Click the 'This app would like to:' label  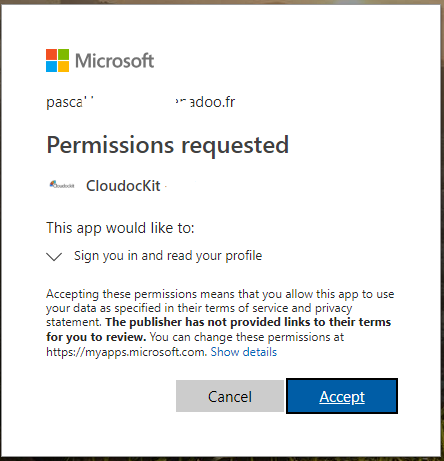(120, 228)
